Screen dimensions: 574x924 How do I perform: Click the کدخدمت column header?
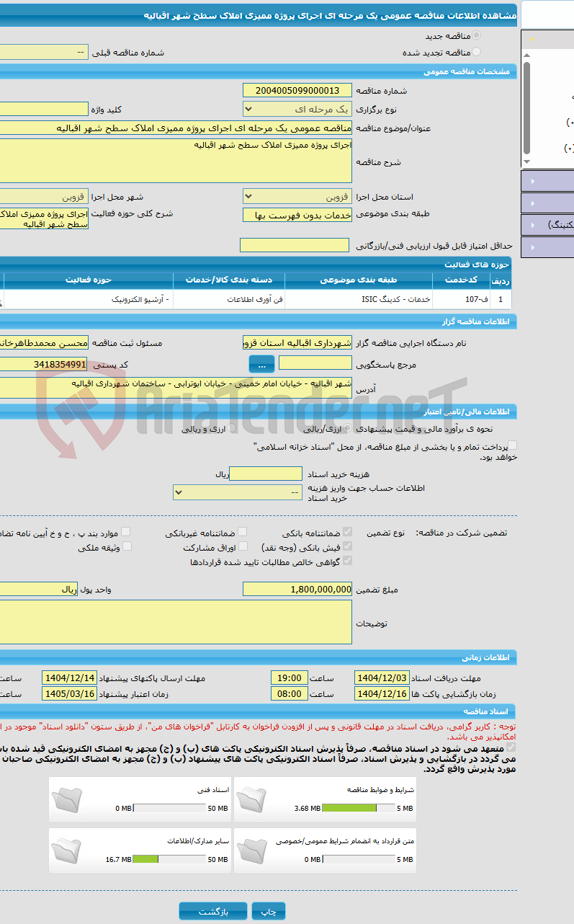pos(462,280)
